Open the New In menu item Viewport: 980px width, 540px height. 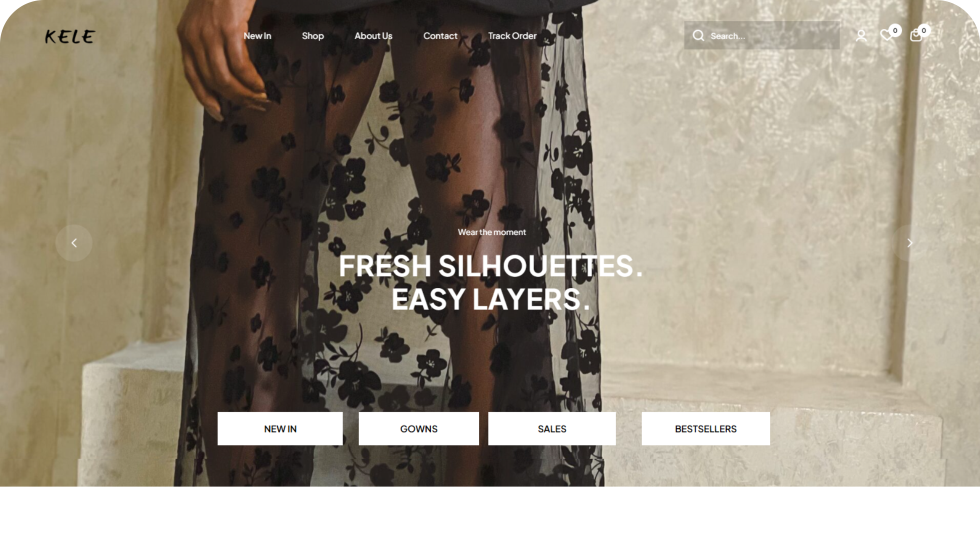[257, 36]
